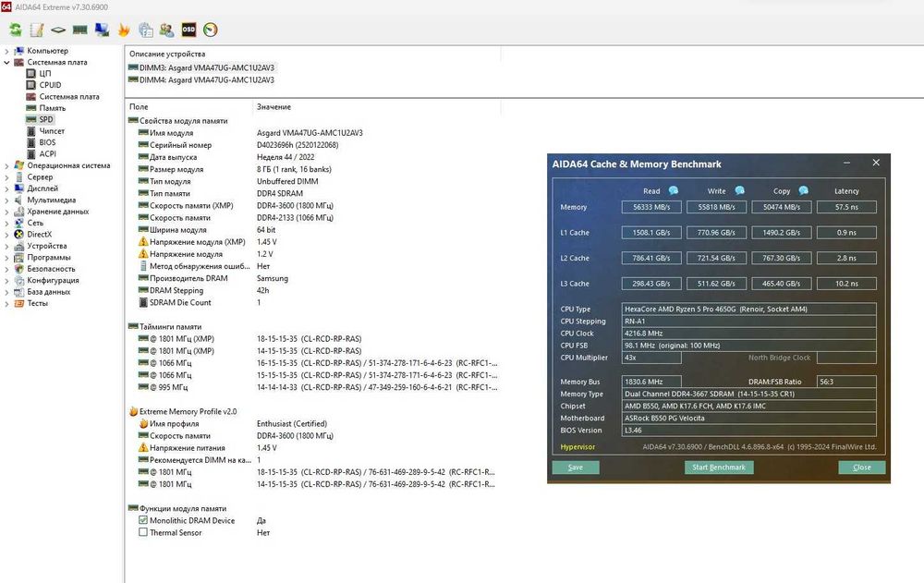The width and height of the screenshot is (924, 583).
Task: Select Конфигурация tree item
Action: coord(53,281)
